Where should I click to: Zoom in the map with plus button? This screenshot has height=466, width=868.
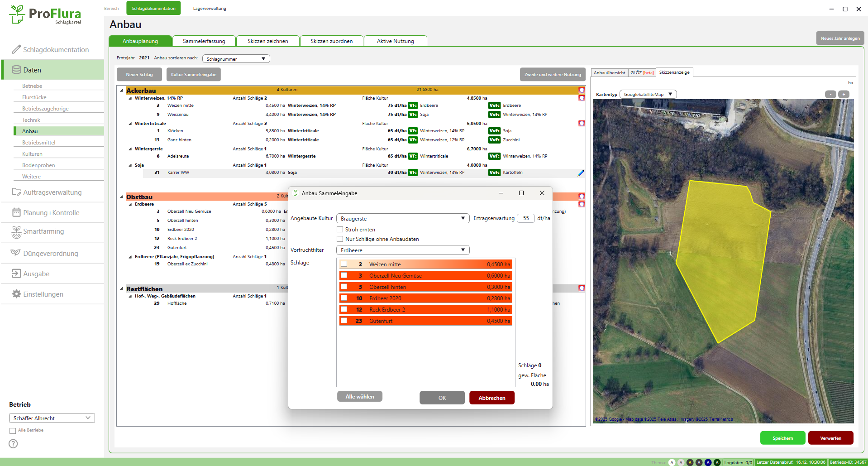tap(844, 94)
